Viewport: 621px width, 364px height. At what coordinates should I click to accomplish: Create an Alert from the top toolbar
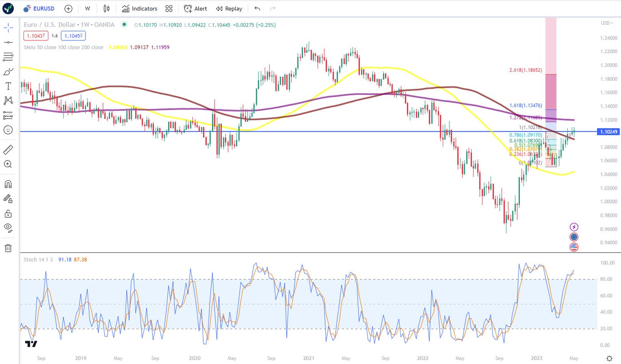(x=196, y=8)
